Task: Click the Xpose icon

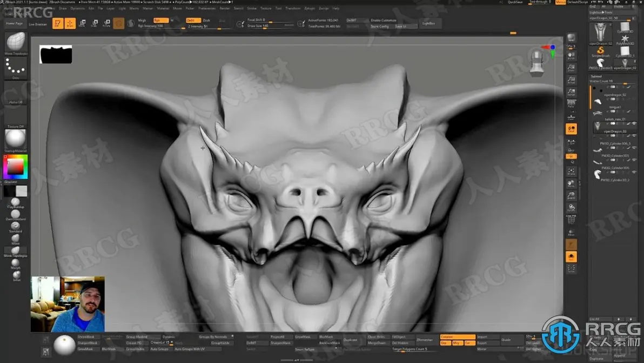Action: point(571,269)
